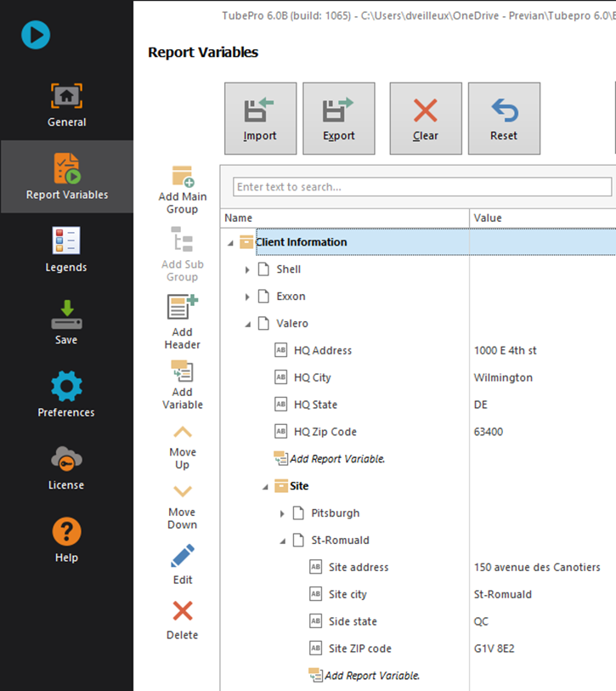Screen dimensions: 616x691
Task: Click the Reset arrow button
Action: coord(504,118)
